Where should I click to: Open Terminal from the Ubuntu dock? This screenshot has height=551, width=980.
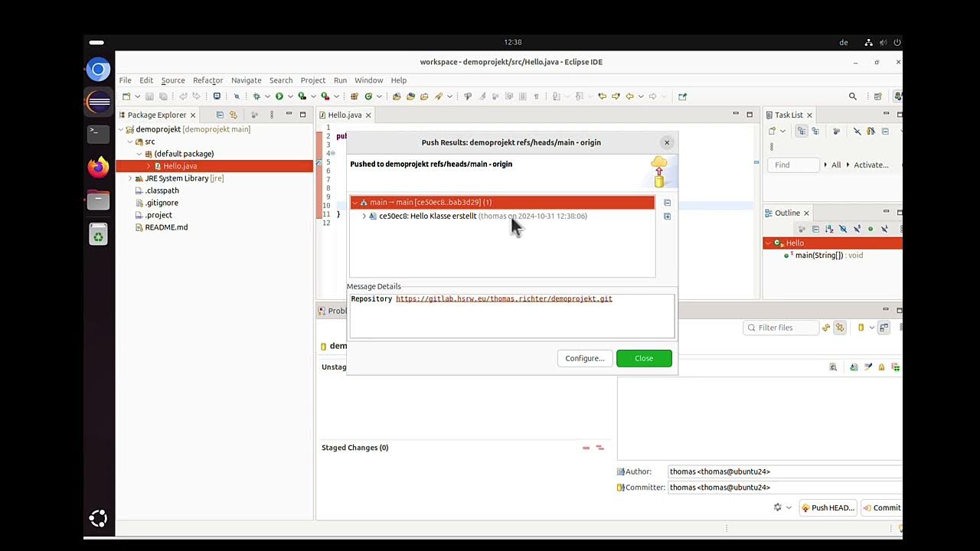coord(98,133)
